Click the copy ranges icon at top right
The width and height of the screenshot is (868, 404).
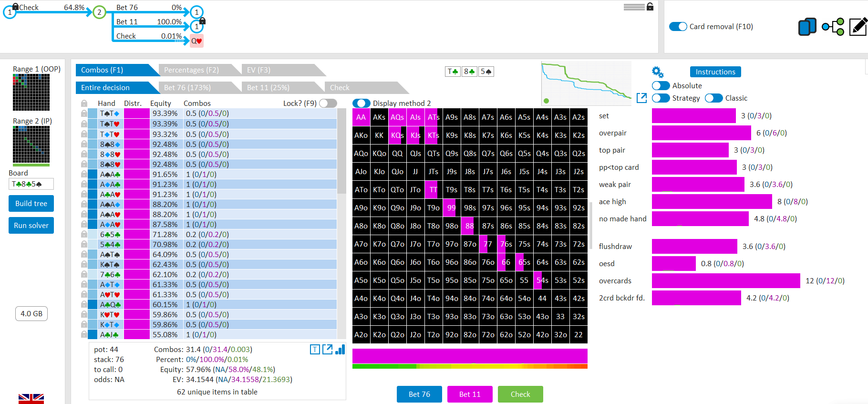pyautogui.click(x=807, y=27)
